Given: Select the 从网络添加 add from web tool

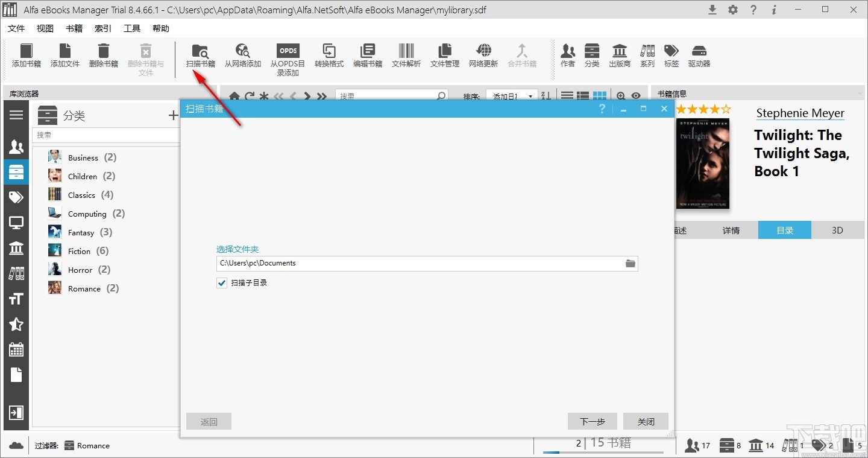Looking at the screenshot, I should click(x=243, y=57).
